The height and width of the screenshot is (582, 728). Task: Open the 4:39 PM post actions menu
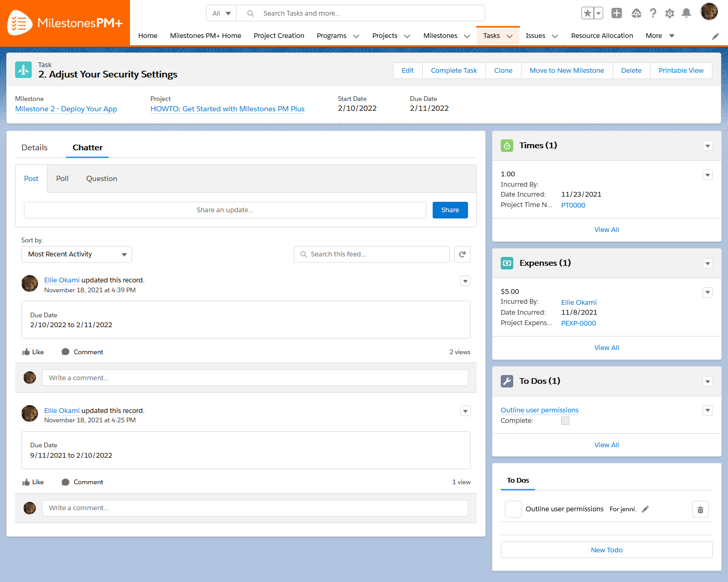click(x=465, y=281)
